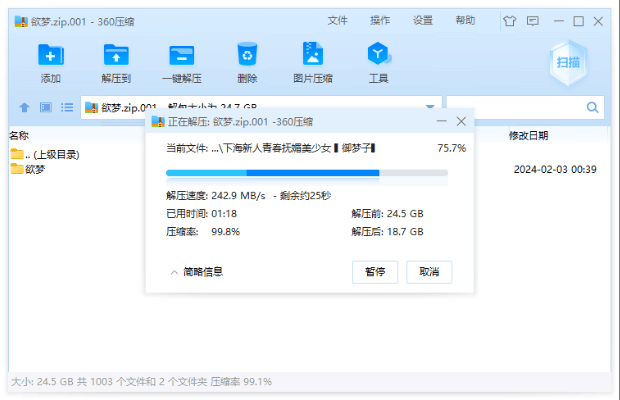
Task: Open the skin (shirt) icon in title bar
Action: 510,21
